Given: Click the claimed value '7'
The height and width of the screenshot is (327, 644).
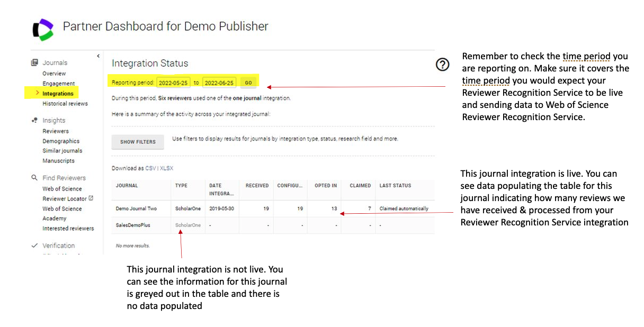Looking at the screenshot, I should coord(369,208).
